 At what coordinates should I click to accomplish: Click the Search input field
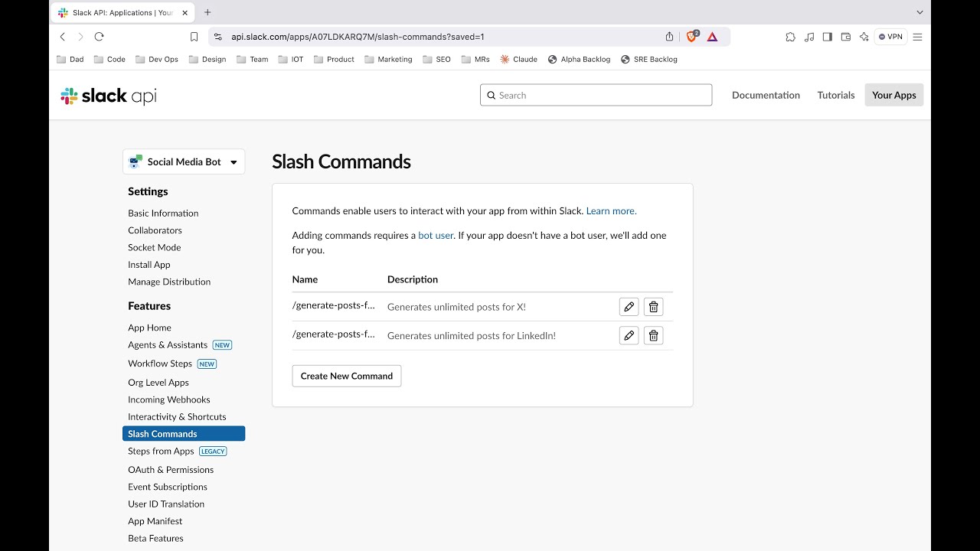(x=596, y=95)
